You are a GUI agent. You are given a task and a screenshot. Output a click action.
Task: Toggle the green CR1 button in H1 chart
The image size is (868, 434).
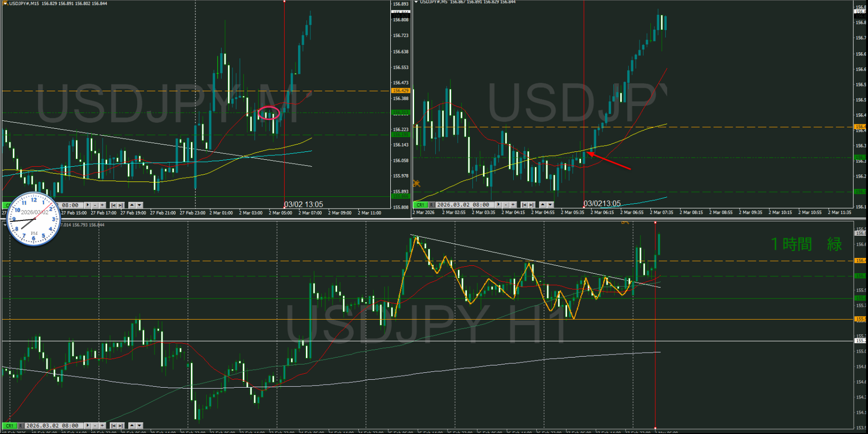point(9,426)
